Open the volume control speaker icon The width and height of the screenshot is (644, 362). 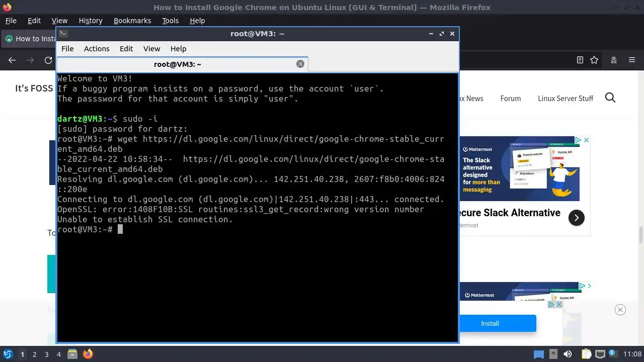pyautogui.click(x=569, y=354)
